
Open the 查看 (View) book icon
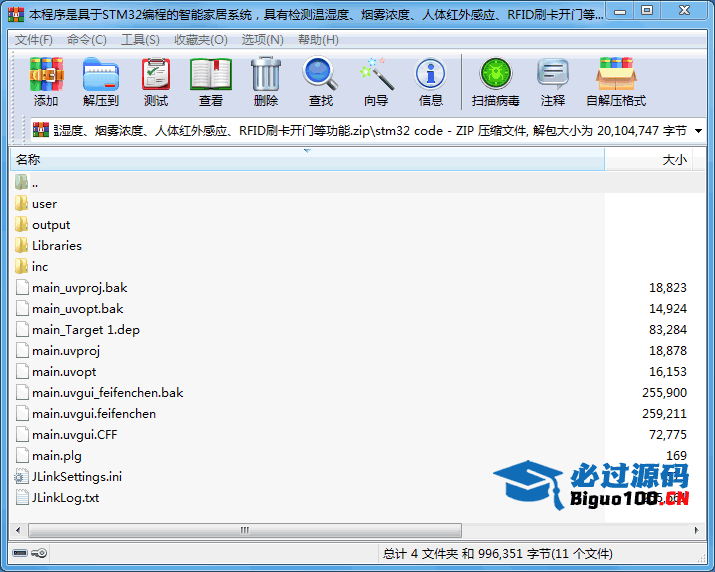click(211, 75)
